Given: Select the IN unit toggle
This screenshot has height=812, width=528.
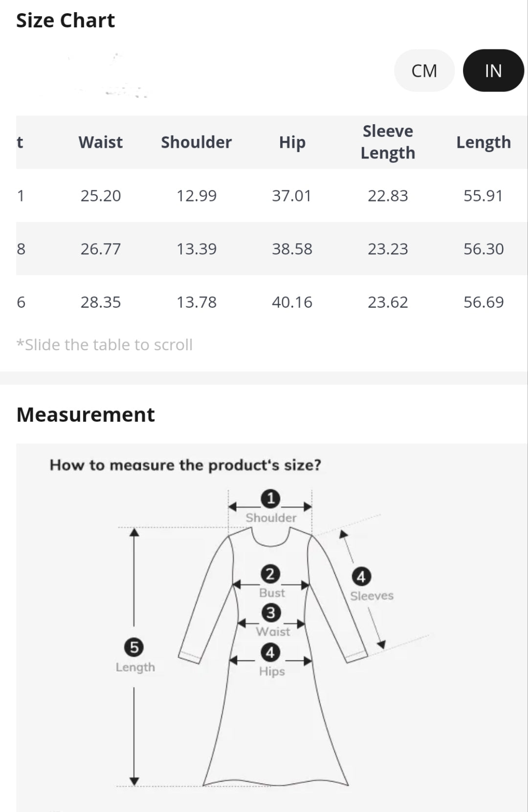Looking at the screenshot, I should tap(493, 71).
